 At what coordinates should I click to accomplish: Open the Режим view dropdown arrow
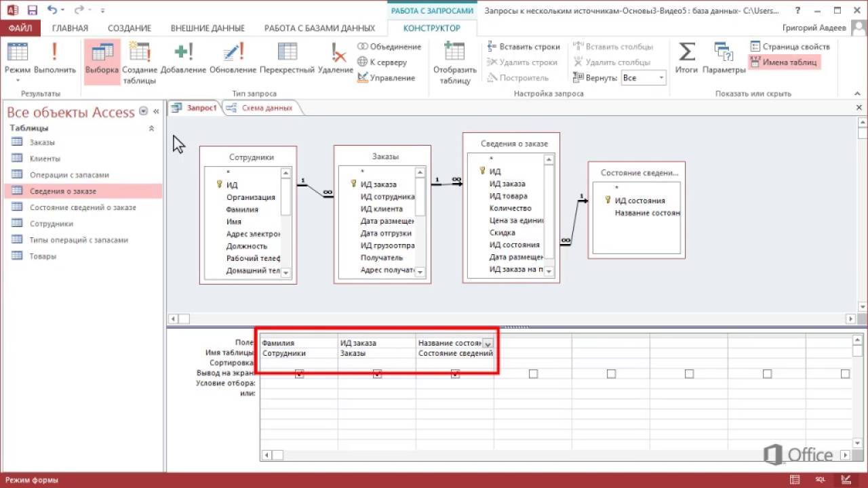point(17,81)
